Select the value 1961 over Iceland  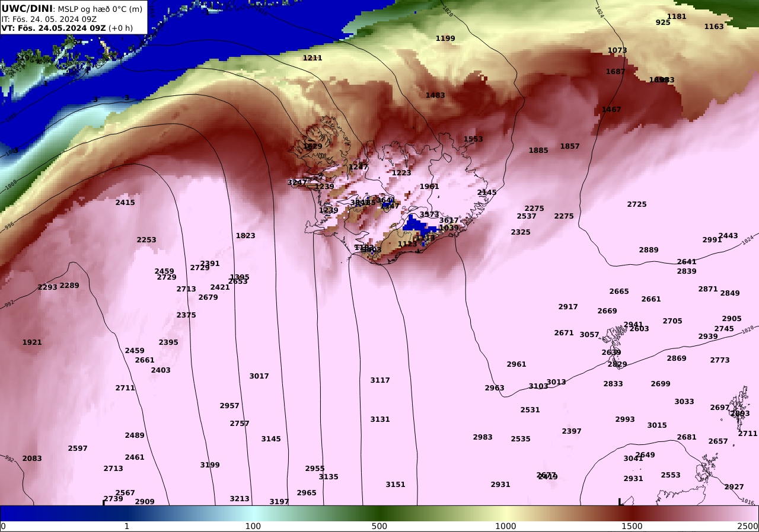pos(429,187)
